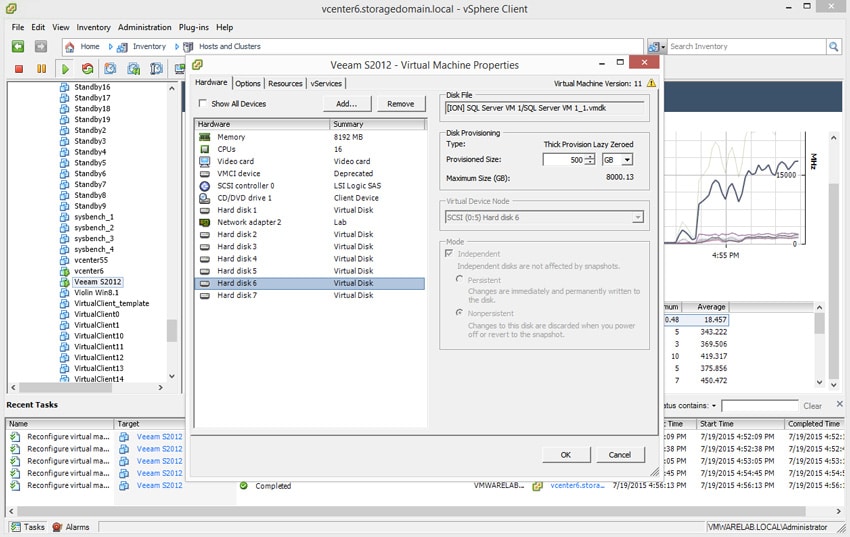
Task: Open the 'status contains' filter dropdown
Action: click(x=714, y=406)
